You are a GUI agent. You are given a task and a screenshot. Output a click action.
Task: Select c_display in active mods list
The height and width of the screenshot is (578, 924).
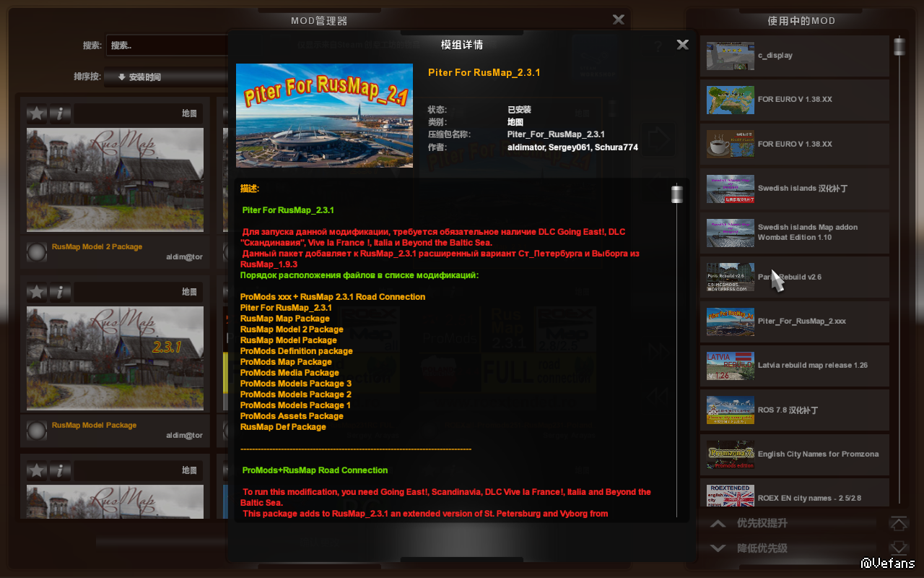point(795,56)
